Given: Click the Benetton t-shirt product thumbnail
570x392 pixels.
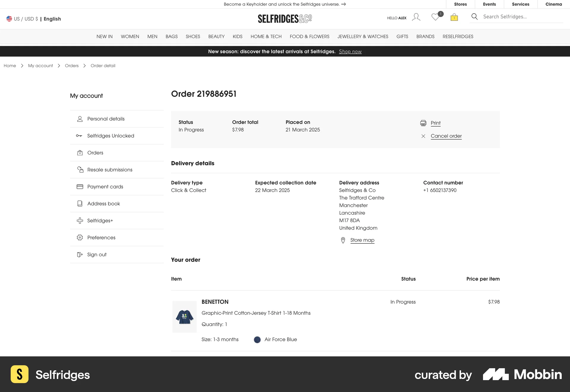Looking at the screenshot, I should click(184, 316).
